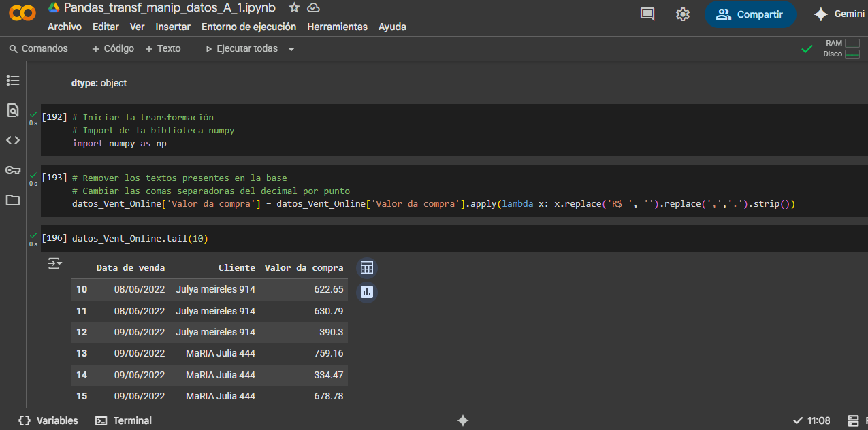This screenshot has height=430, width=868.
Task: Open the table of contents sidebar
Action: (x=13, y=80)
